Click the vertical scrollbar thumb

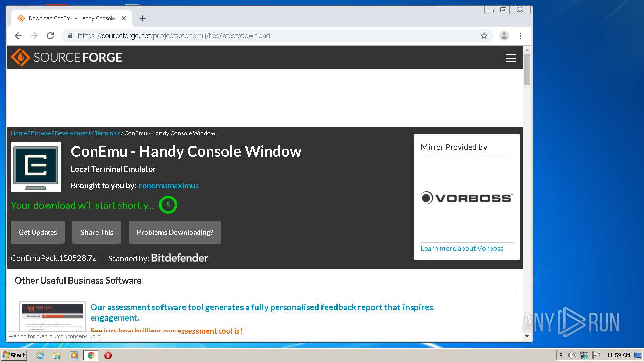pyautogui.click(x=527, y=69)
